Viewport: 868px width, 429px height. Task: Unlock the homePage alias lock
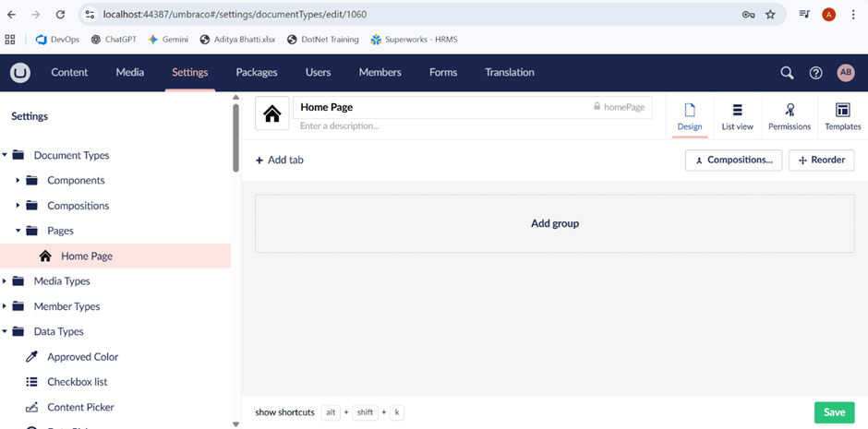click(597, 107)
